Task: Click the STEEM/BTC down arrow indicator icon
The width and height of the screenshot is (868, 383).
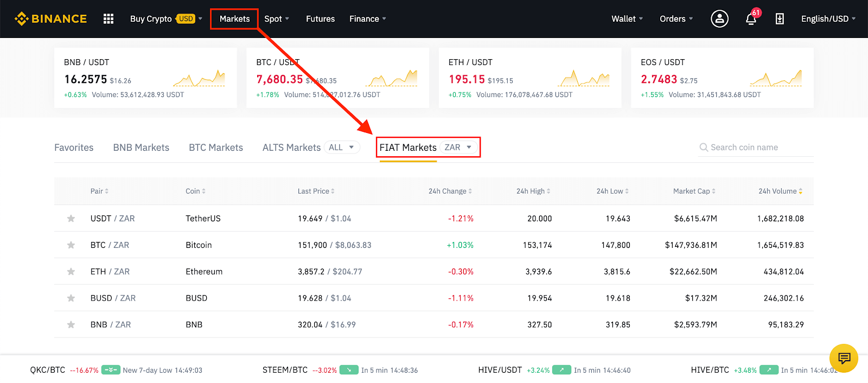Action: pos(349,371)
